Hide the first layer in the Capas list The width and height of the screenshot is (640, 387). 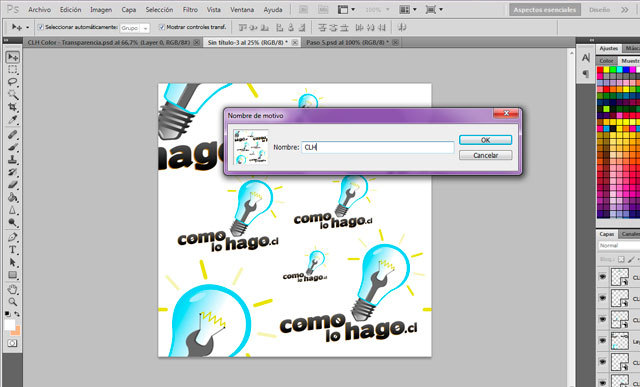(x=603, y=277)
